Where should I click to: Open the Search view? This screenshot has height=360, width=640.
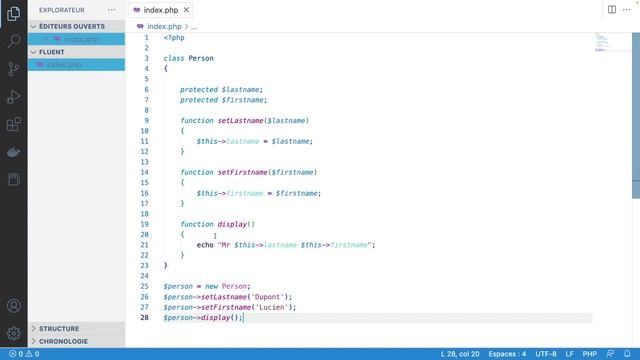[13, 41]
